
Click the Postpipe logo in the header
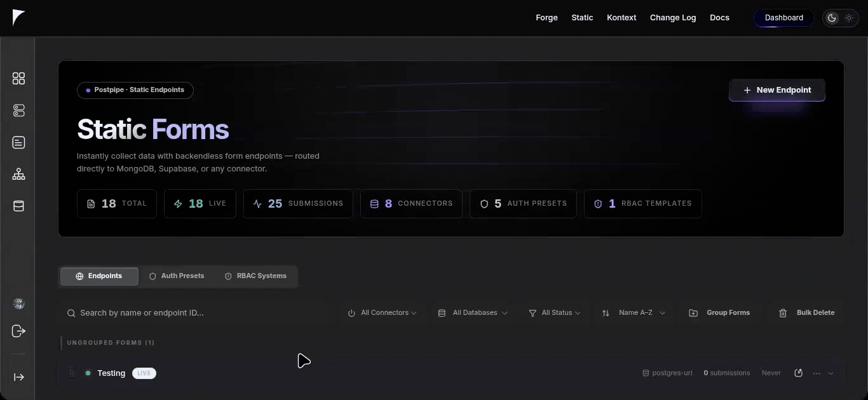click(x=18, y=18)
